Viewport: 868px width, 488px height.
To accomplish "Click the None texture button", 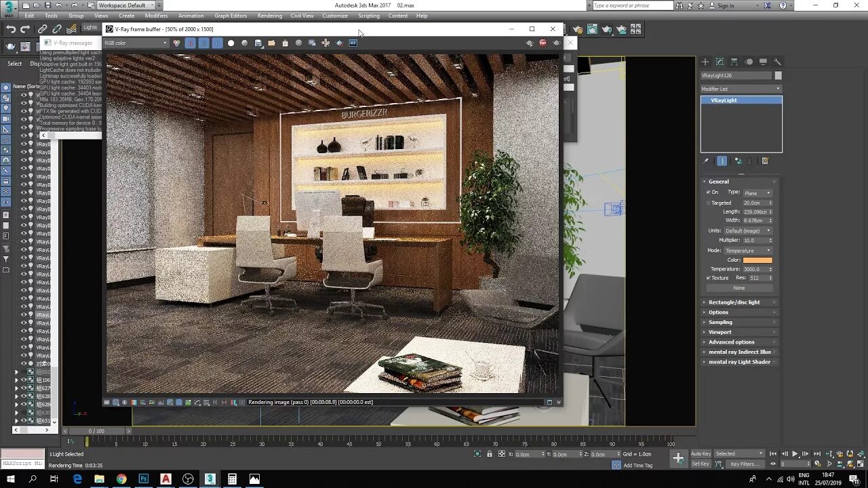I will [x=738, y=288].
